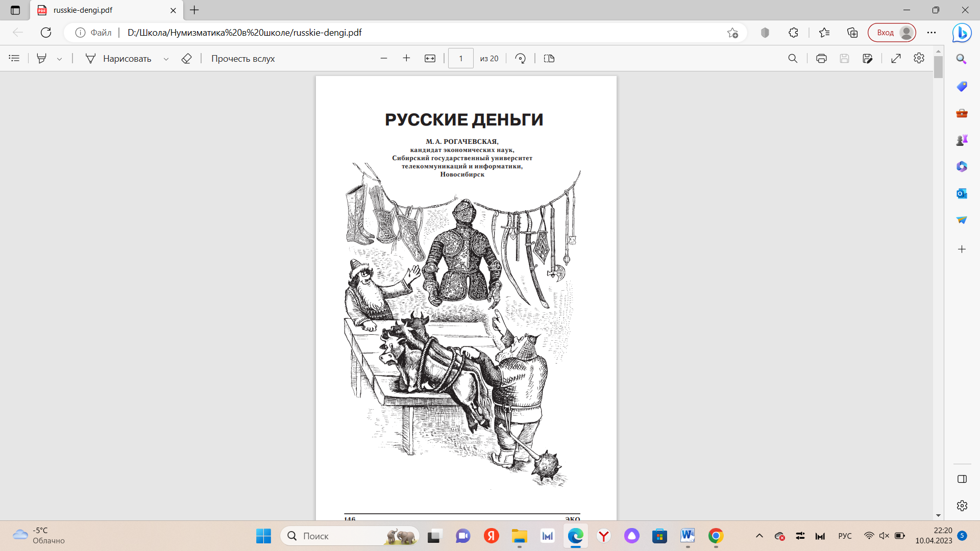Open sidebar customization settings gear
Screen dimensions: 980x551
[962, 506]
